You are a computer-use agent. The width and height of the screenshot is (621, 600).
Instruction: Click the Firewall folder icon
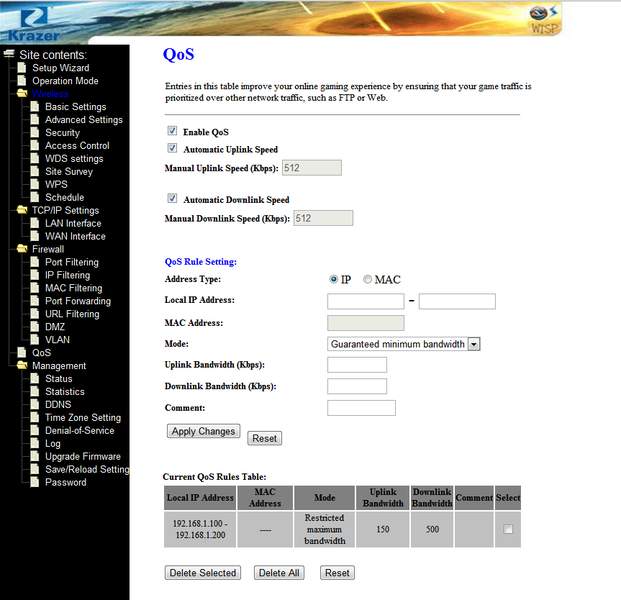tap(22, 249)
